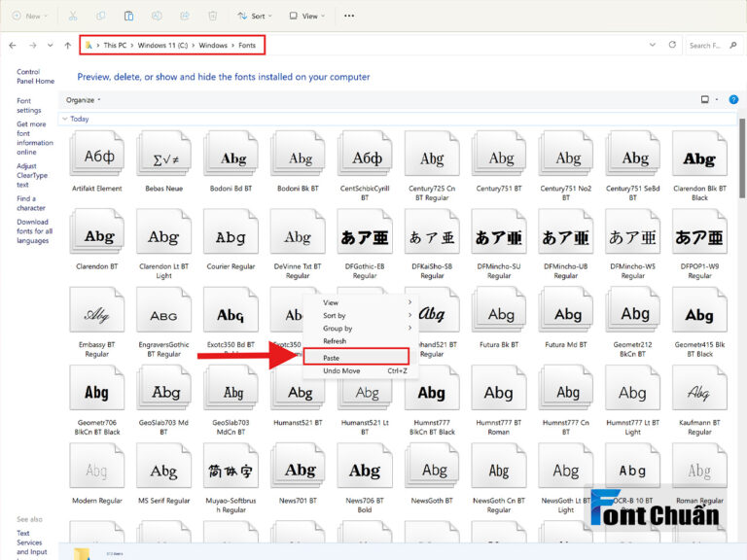Click the Rename icon in toolbar
This screenshot has height=560, width=747.
pos(157,16)
